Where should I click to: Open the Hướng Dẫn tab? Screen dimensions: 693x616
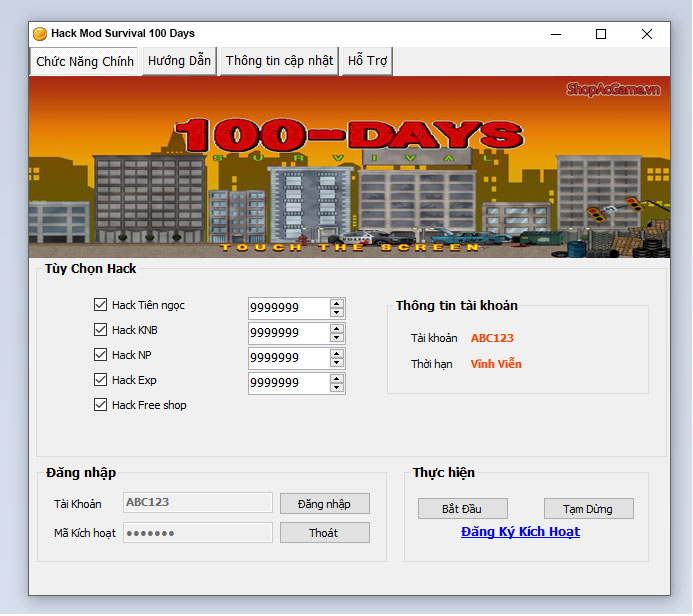[x=179, y=61]
